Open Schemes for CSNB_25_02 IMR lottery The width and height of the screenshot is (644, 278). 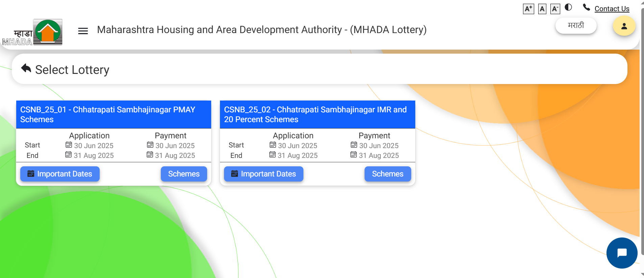(x=388, y=174)
